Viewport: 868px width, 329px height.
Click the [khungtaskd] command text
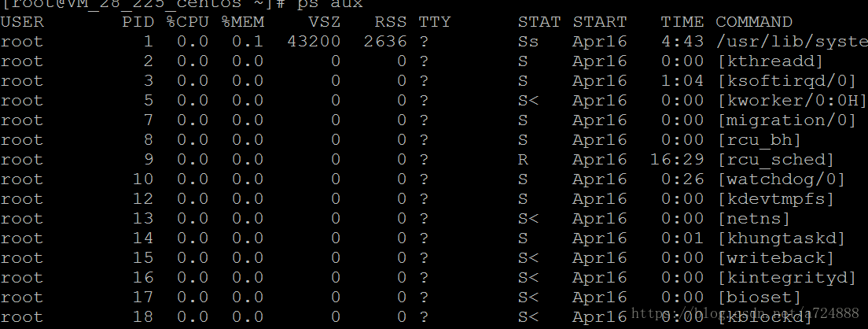782,238
